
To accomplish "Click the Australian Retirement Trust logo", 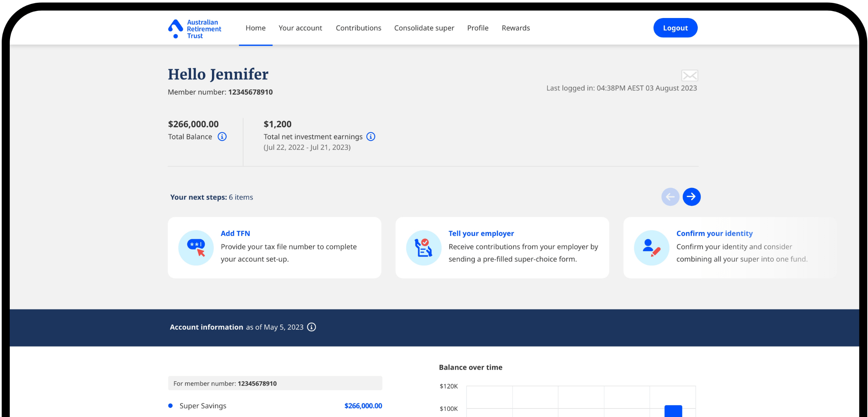I will [195, 28].
